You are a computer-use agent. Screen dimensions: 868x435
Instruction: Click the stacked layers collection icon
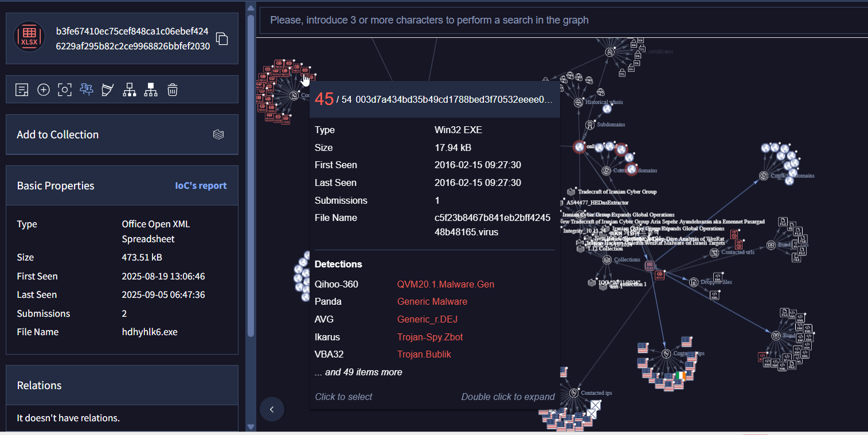pyautogui.click(x=218, y=134)
